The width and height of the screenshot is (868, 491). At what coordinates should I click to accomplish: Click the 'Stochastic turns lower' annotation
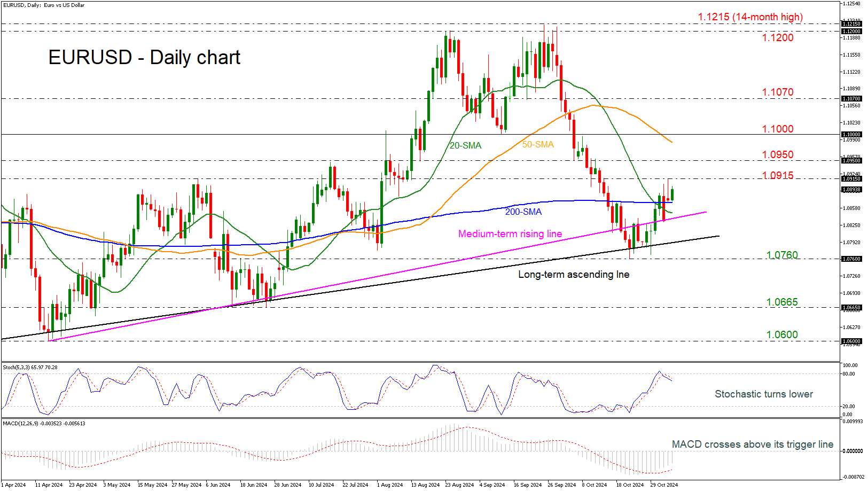[764, 394]
